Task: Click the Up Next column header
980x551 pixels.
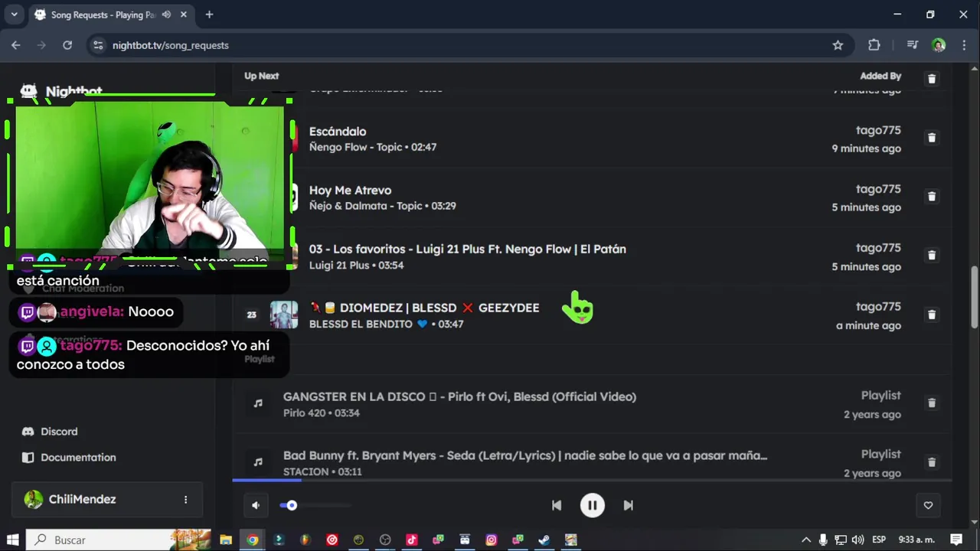Action: click(x=262, y=76)
